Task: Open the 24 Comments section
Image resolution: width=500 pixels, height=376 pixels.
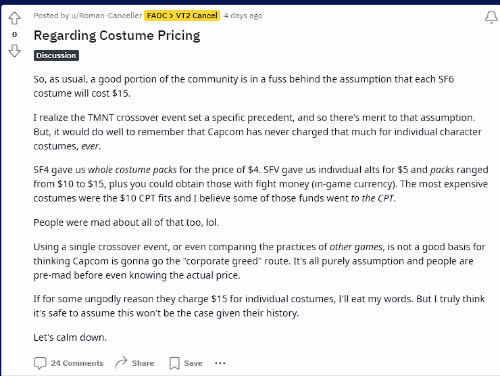Action: [77, 363]
